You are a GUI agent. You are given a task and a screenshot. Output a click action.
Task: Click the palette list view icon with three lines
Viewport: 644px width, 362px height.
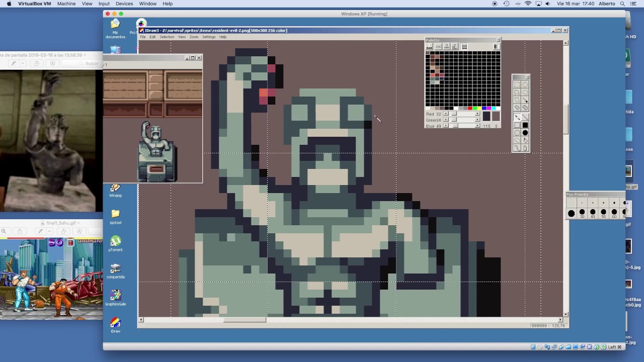[x=464, y=47]
